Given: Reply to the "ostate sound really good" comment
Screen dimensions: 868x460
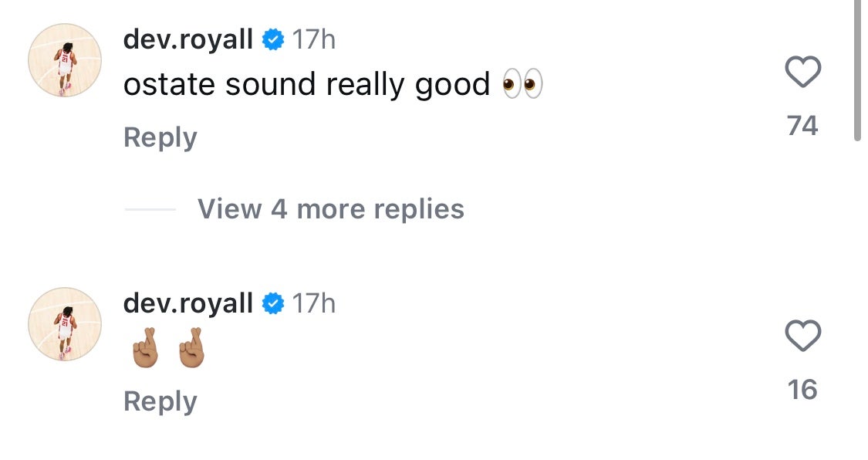Looking at the screenshot, I should (x=160, y=137).
